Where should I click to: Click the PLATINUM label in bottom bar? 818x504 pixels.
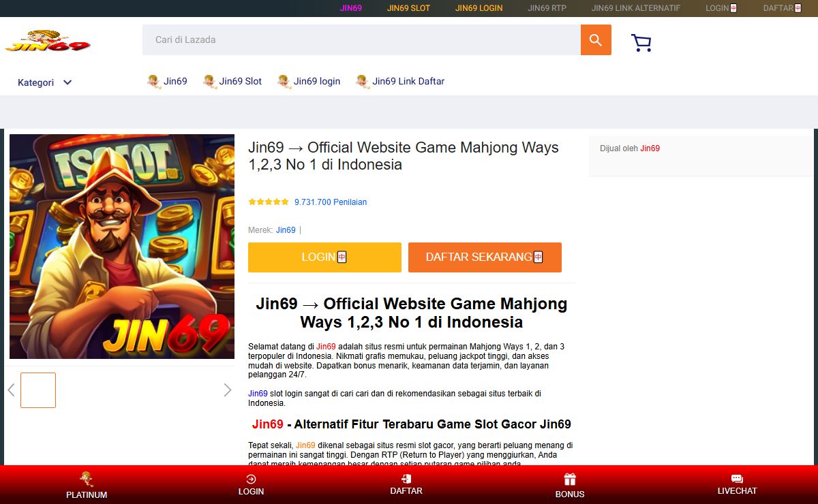(87, 495)
